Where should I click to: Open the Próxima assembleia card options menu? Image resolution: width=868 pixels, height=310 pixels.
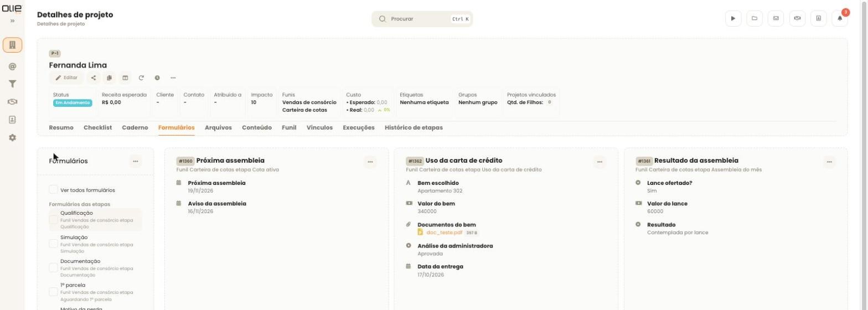pyautogui.click(x=370, y=162)
